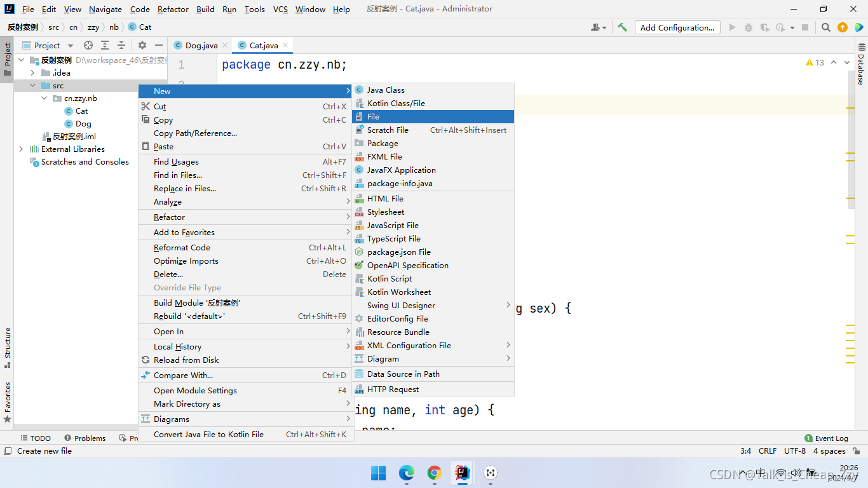Image resolution: width=868 pixels, height=488 pixels.
Task: Click IntelliJ IDEA icon on taskbar
Action: pos(462,473)
